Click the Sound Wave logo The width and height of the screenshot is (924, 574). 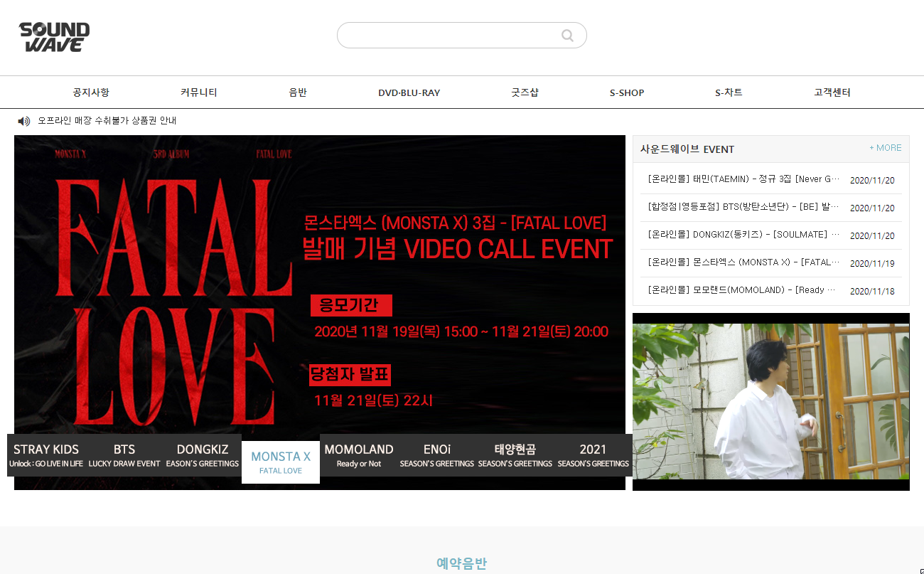click(x=54, y=37)
